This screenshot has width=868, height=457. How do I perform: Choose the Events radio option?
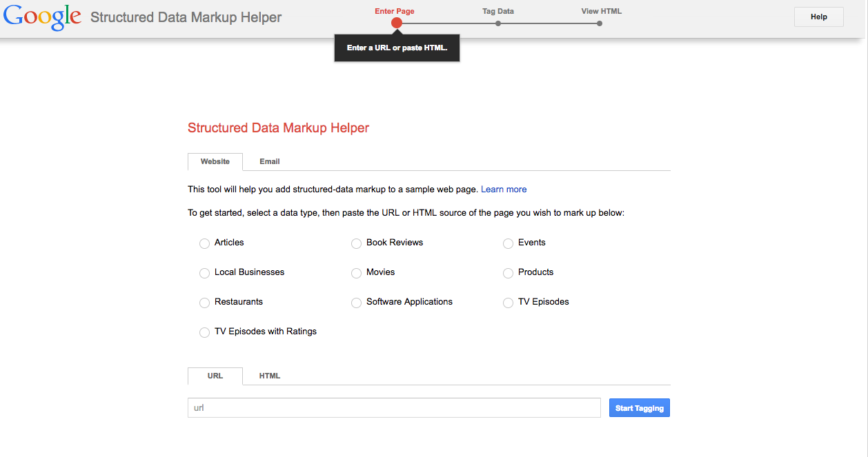[508, 243]
